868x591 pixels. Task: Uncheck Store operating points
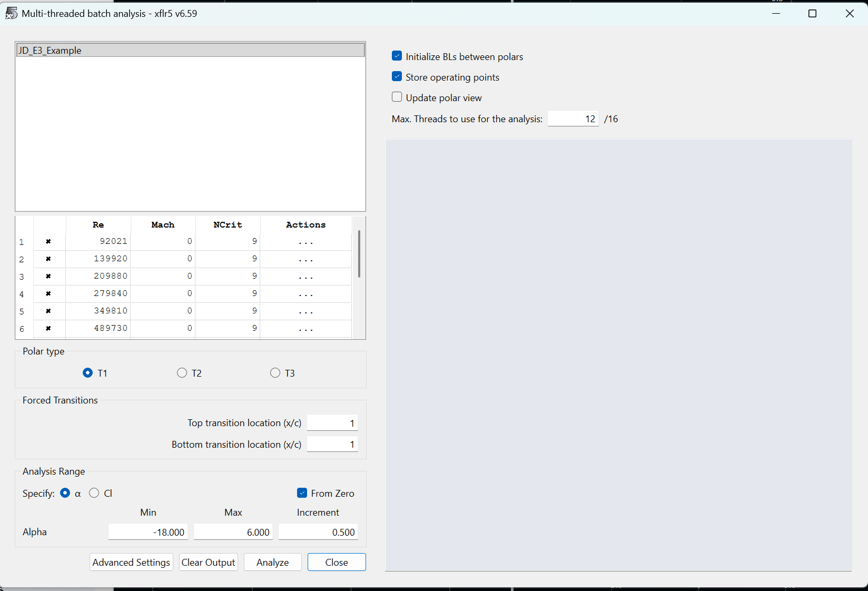click(397, 77)
